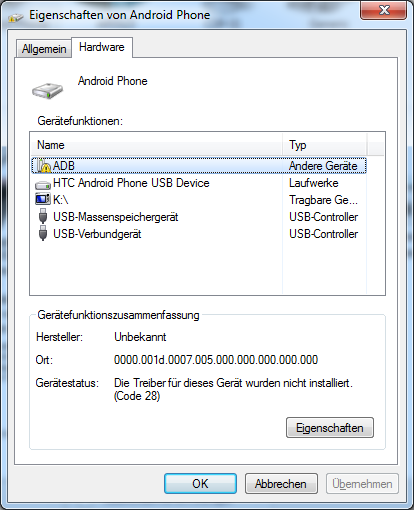414x510 pixels.
Task: Confirm the dialog with OK
Action: tap(200, 484)
